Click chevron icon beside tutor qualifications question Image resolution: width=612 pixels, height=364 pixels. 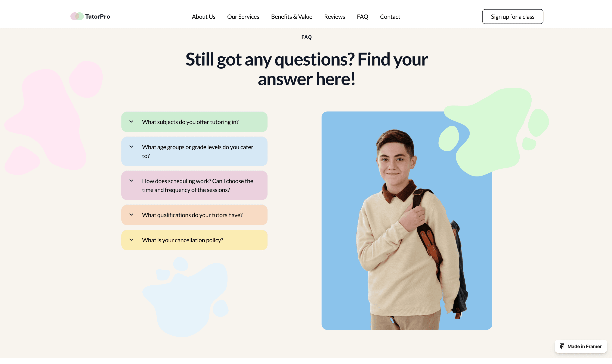click(x=131, y=215)
